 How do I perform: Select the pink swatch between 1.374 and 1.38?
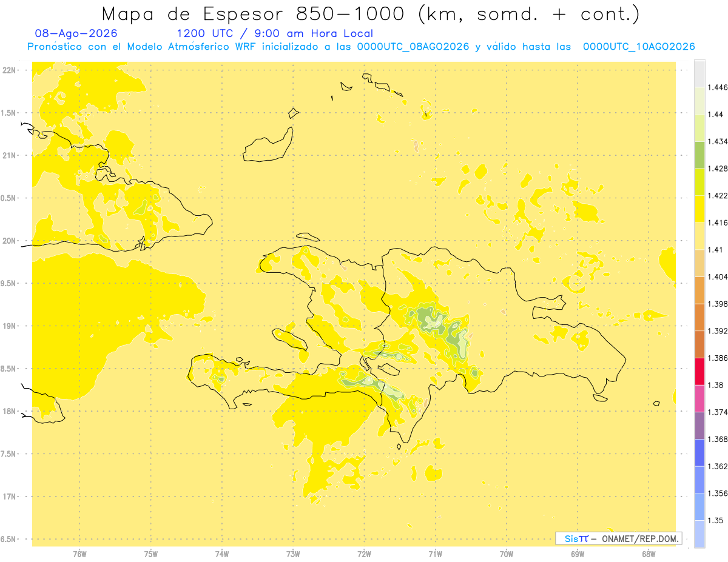[x=699, y=398]
